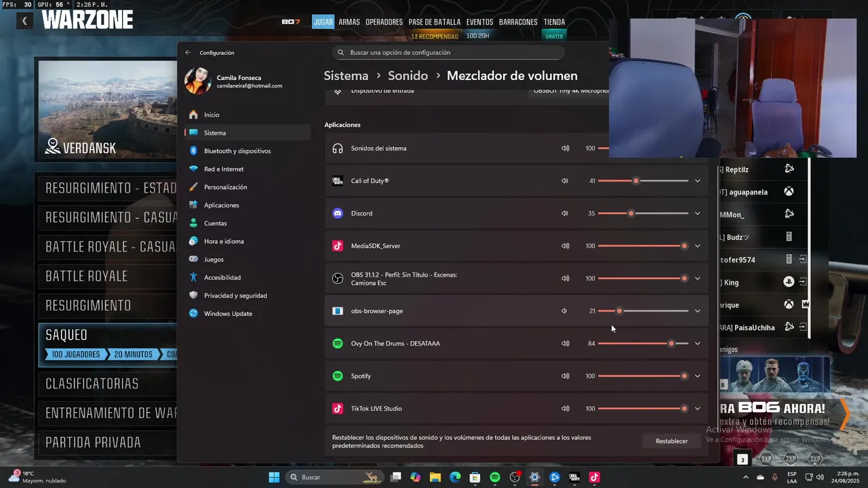Expand MediaSDK_Server audio options
This screenshot has height=488, width=868.
point(697,246)
